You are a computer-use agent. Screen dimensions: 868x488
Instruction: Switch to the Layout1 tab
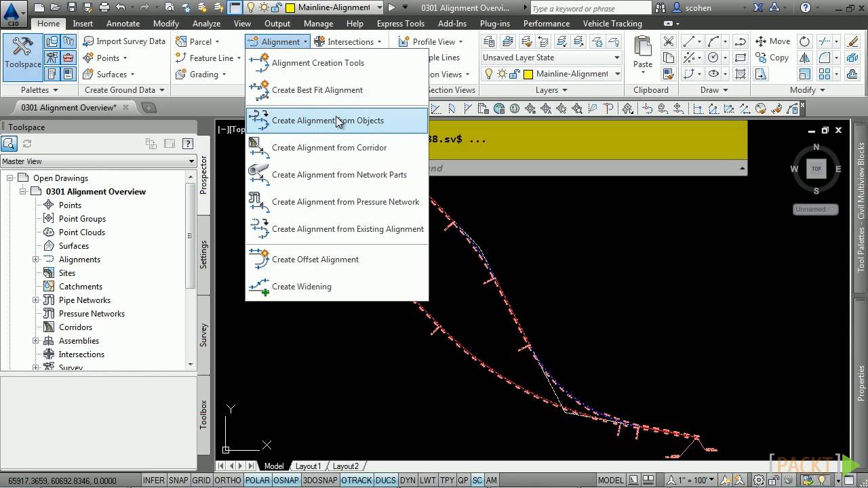pos(308,466)
